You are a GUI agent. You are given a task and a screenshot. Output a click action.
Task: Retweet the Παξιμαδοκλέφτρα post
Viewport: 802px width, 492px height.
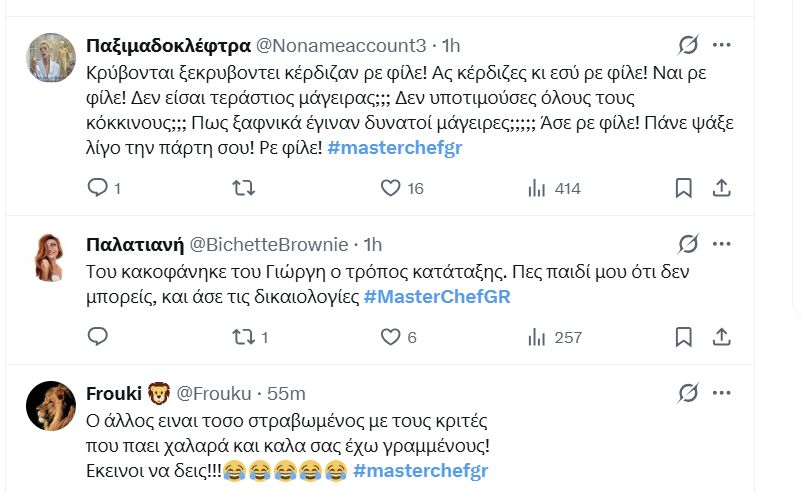[243, 188]
